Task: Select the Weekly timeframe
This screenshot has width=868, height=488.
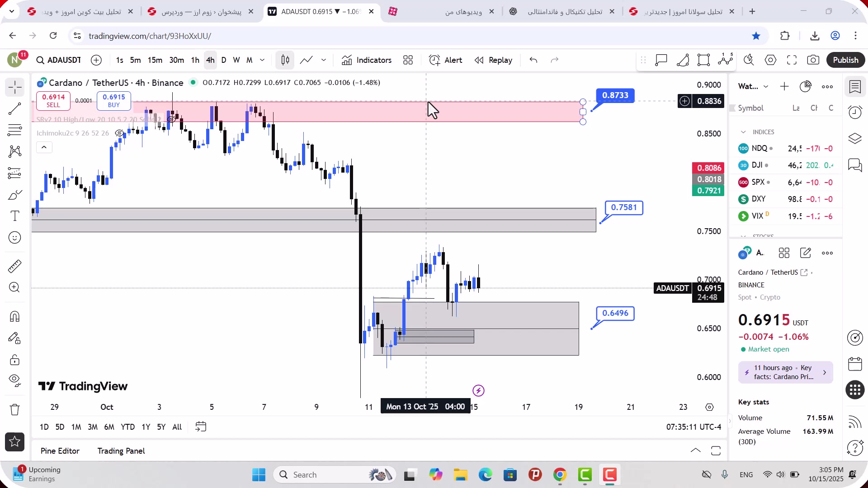Action: (x=236, y=60)
